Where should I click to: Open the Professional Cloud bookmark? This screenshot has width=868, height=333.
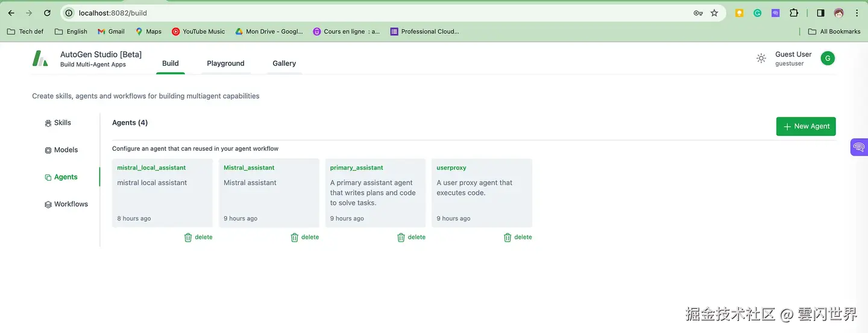(425, 31)
